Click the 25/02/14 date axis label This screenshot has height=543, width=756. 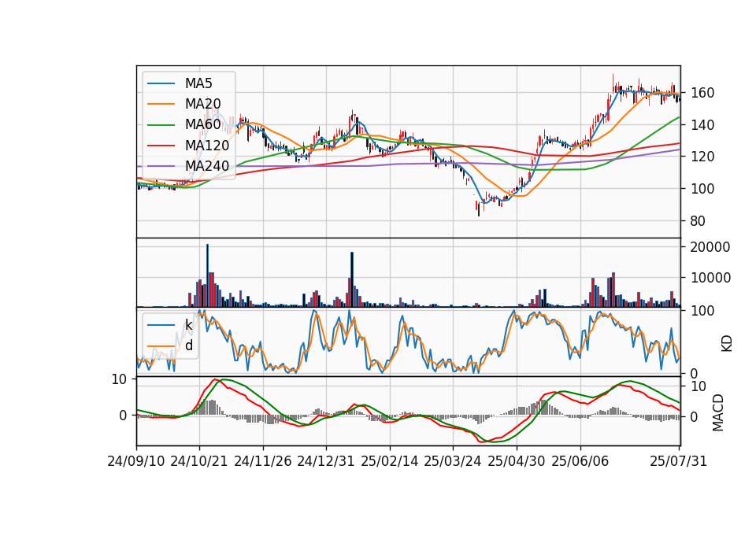tap(390, 461)
